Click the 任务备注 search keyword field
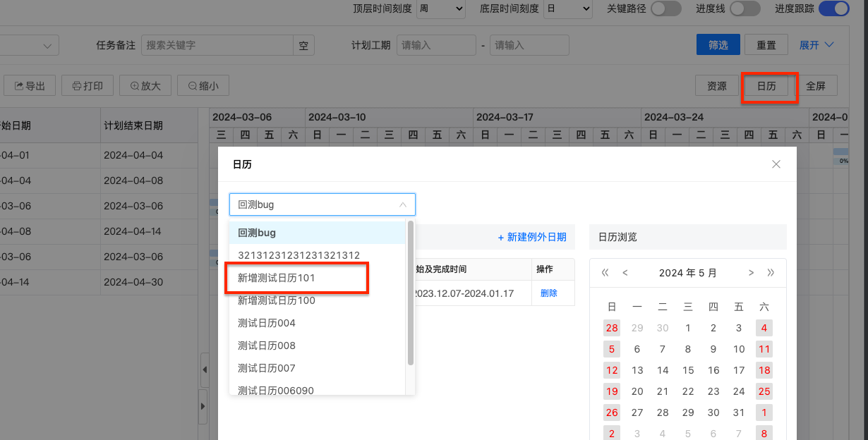Screen dimensions: 868x440 pos(217,45)
